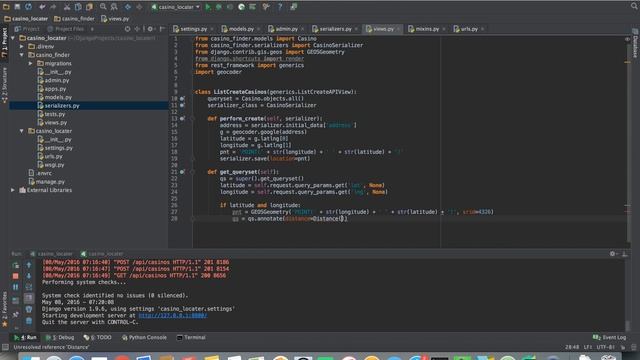Click the Open folder toolbar icon
This screenshot has height=360, width=640.
coord(6,7)
